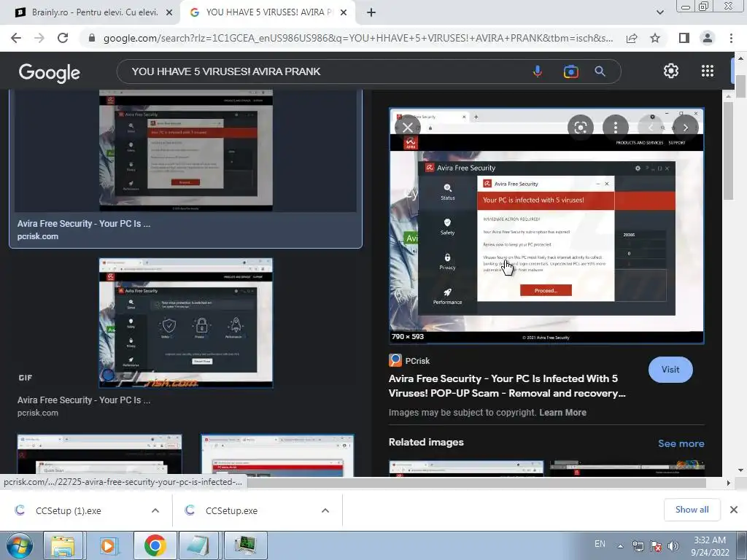
Task: Close the image preview panel
Action: 407,127
